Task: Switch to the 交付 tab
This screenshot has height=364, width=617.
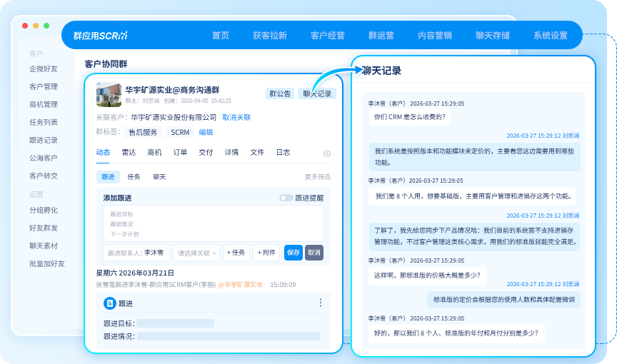Action: [206, 153]
